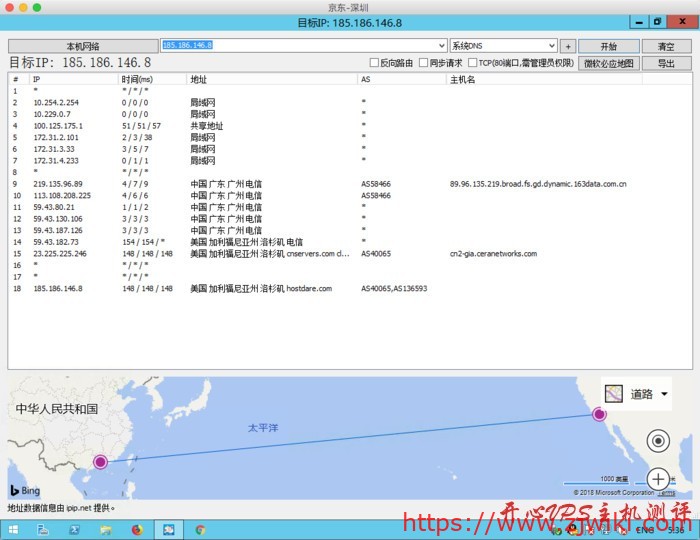
Task: Select hop 10 row 113.108.208.225
Action: click(x=350, y=195)
